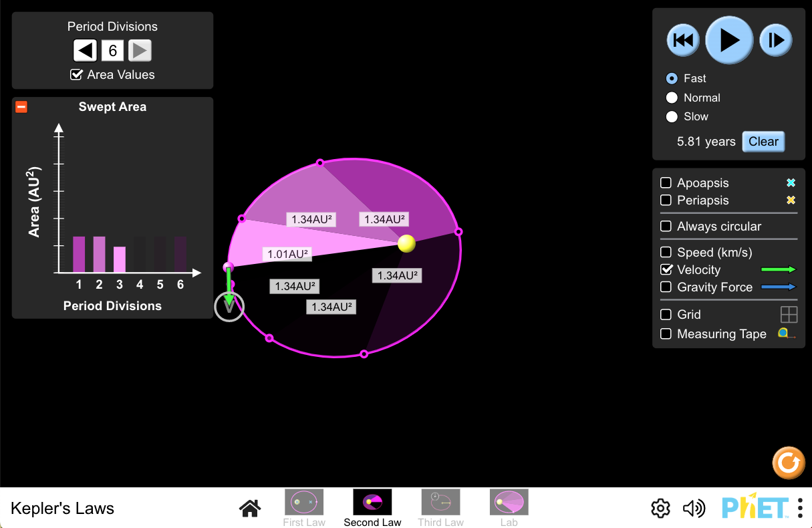Click the apoapsis X marker icon
Viewport: 812px width, 528px height.
click(x=791, y=182)
